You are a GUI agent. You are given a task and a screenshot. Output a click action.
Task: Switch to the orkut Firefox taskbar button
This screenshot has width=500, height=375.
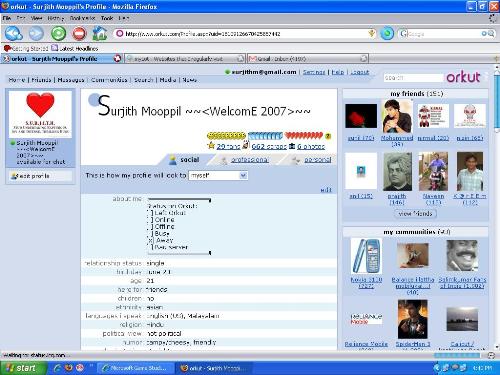click(x=213, y=368)
